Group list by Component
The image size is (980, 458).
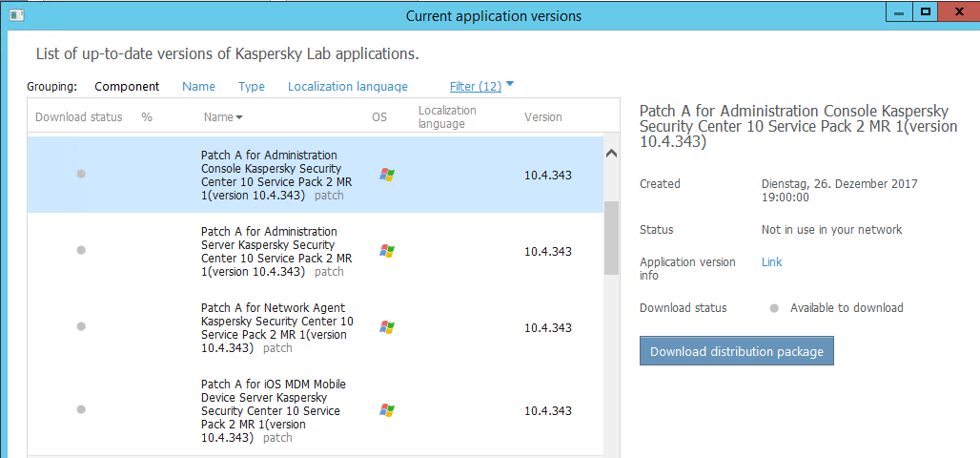click(x=127, y=87)
